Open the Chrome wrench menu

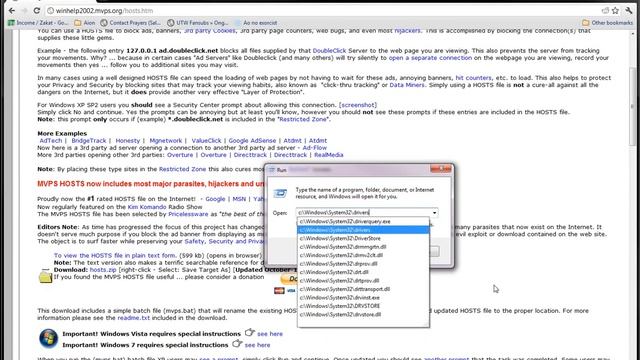[x=629, y=11]
